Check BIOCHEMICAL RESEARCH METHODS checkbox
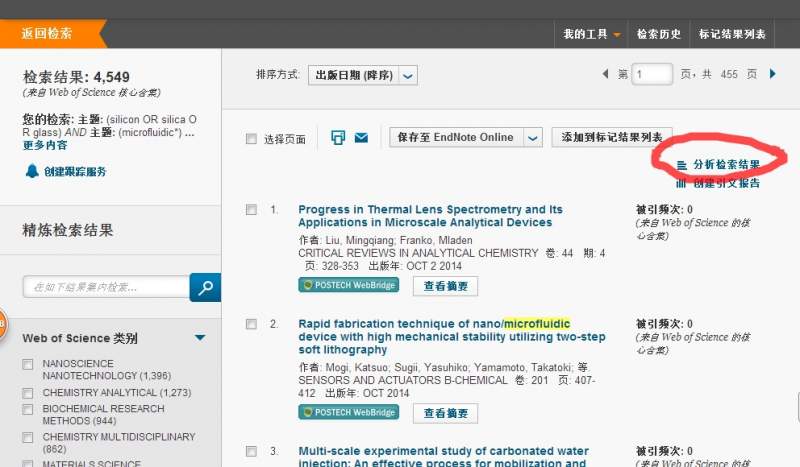800x467 pixels. [x=28, y=409]
